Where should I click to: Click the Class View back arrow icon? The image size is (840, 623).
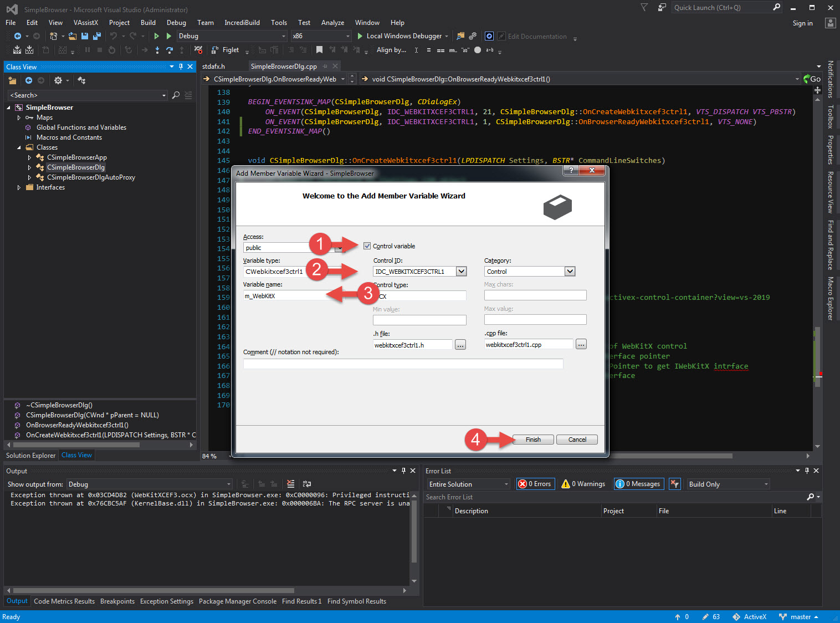pos(29,80)
